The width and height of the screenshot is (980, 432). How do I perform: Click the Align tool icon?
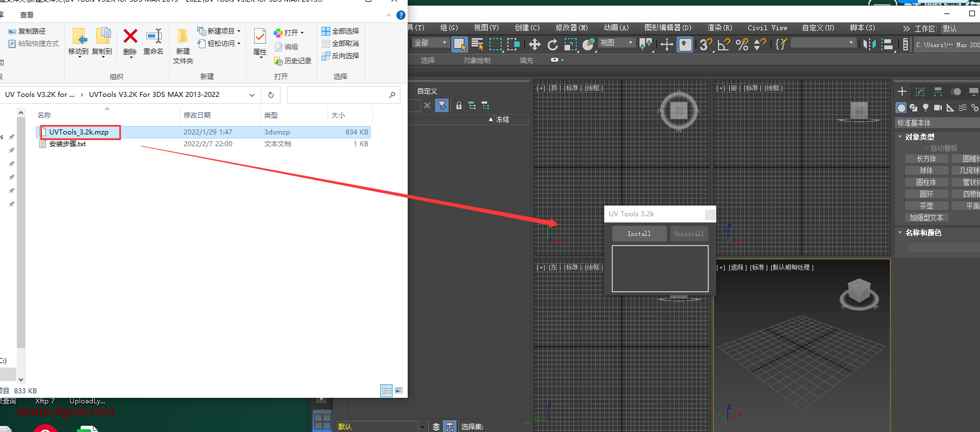[x=887, y=44]
